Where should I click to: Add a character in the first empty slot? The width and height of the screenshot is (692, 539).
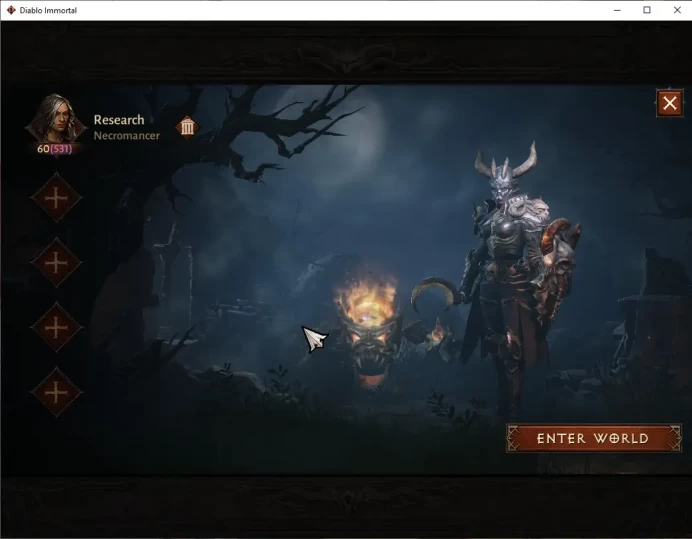click(x=56, y=198)
